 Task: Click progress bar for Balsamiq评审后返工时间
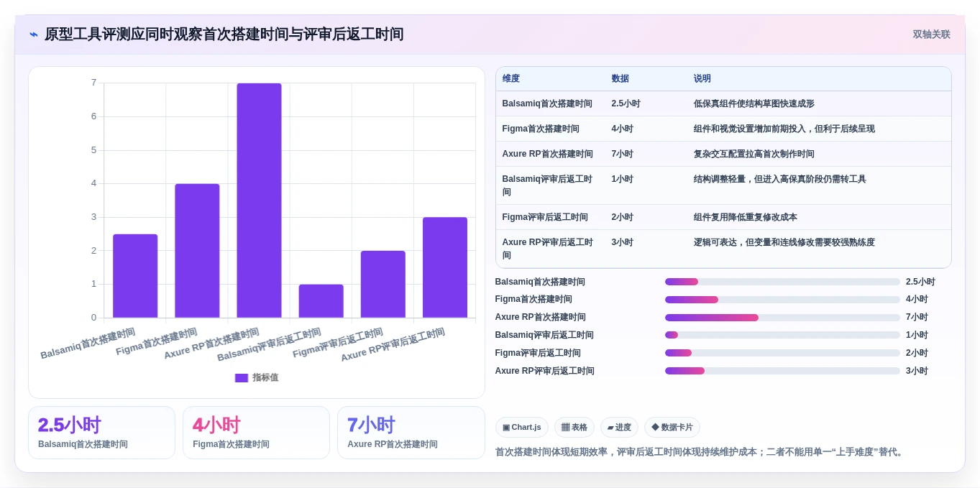pos(782,335)
